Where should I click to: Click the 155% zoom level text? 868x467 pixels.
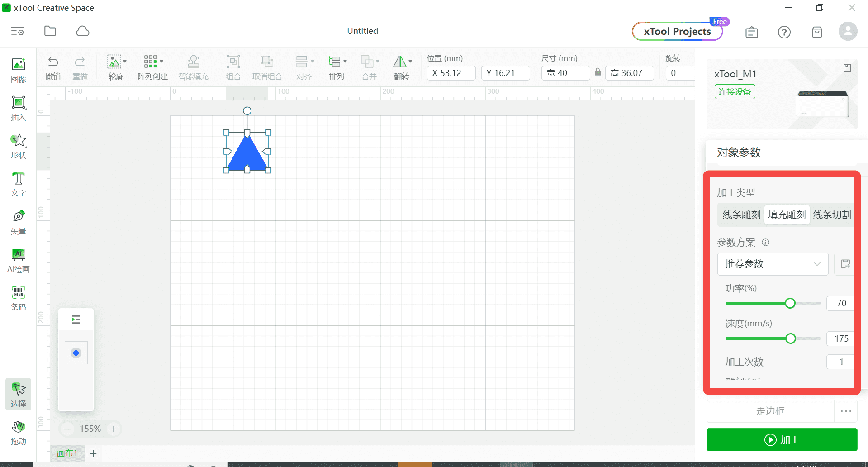[90, 429]
